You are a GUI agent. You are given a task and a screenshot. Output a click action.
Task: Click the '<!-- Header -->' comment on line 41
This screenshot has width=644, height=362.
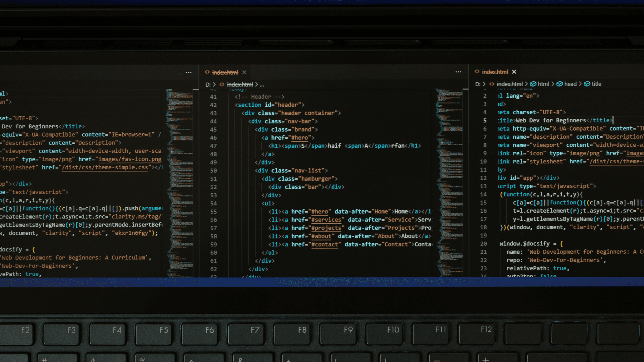[x=259, y=97]
